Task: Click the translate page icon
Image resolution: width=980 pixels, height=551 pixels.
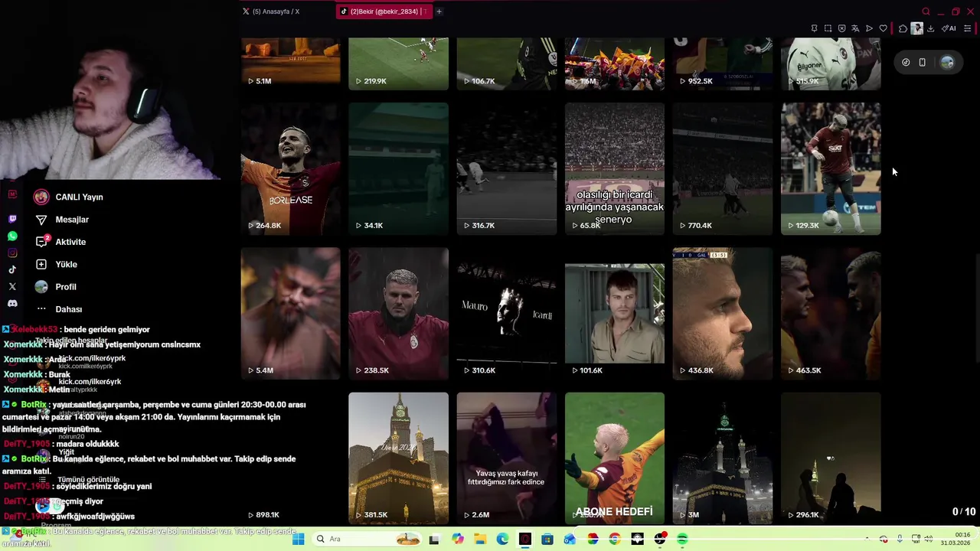Action: tap(855, 28)
